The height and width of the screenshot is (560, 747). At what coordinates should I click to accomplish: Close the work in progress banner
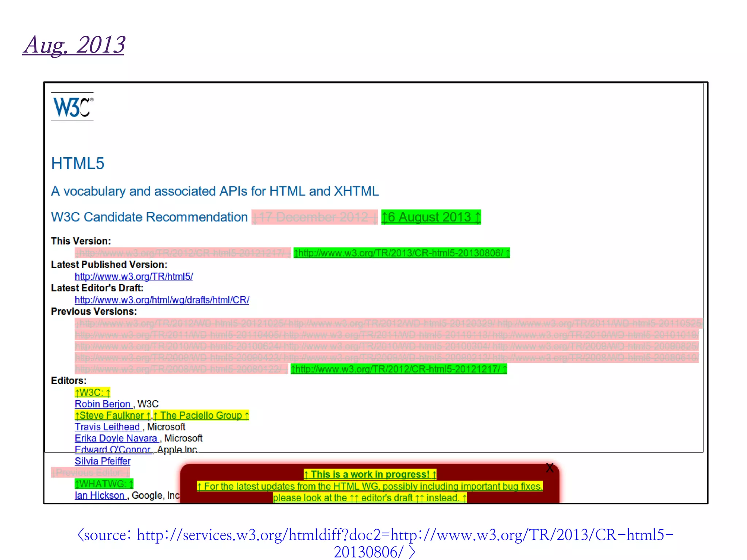[x=550, y=468]
